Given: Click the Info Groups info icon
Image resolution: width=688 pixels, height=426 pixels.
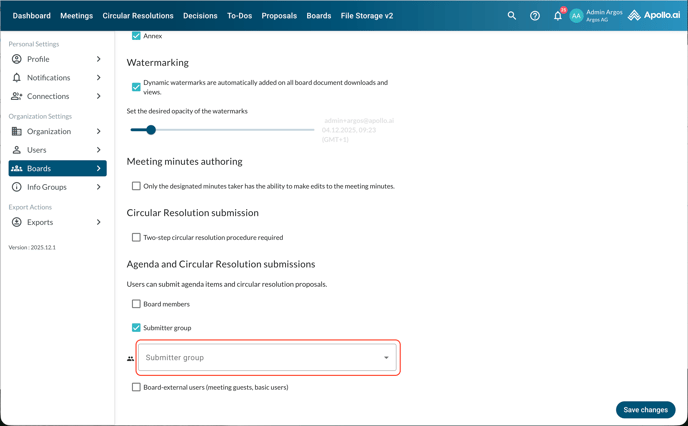Looking at the screenshot, I should [17, 187].
